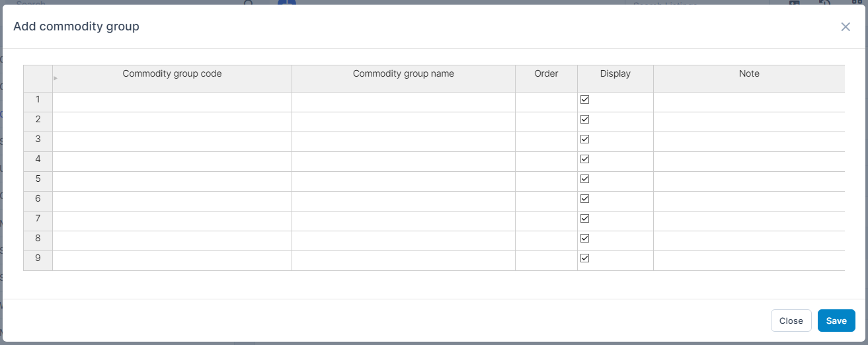Image resolution: width=868 pixels, height=345 pixels.
Task: Toggle Display checkbox in row 3
Action: point(584,139)
